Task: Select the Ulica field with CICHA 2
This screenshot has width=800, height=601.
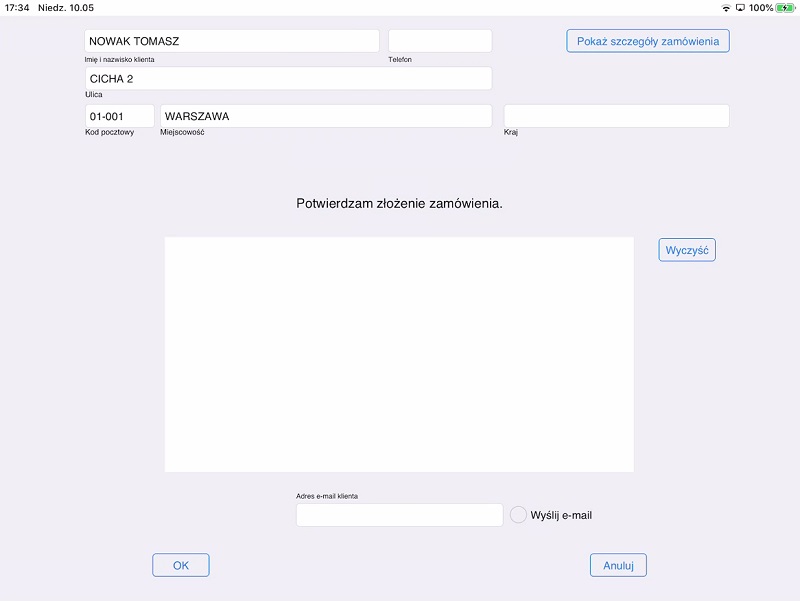Action: (x=289, y=79)
